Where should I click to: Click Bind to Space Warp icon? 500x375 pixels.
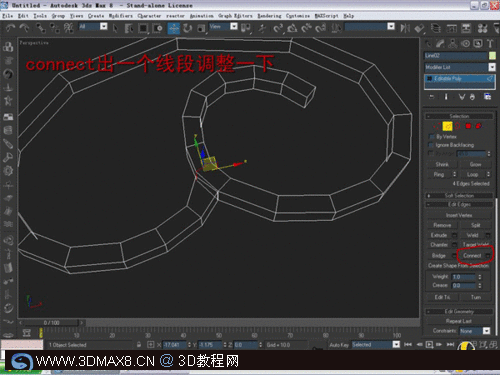click(69, 28)
